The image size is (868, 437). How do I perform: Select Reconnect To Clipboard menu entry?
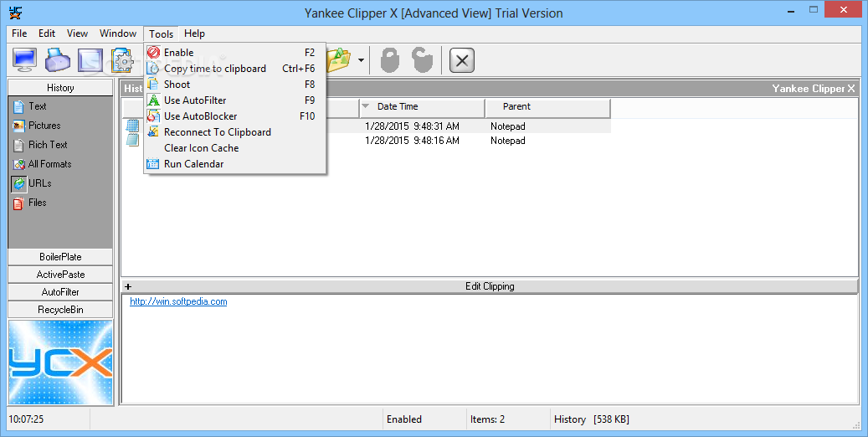coord(234,132)
